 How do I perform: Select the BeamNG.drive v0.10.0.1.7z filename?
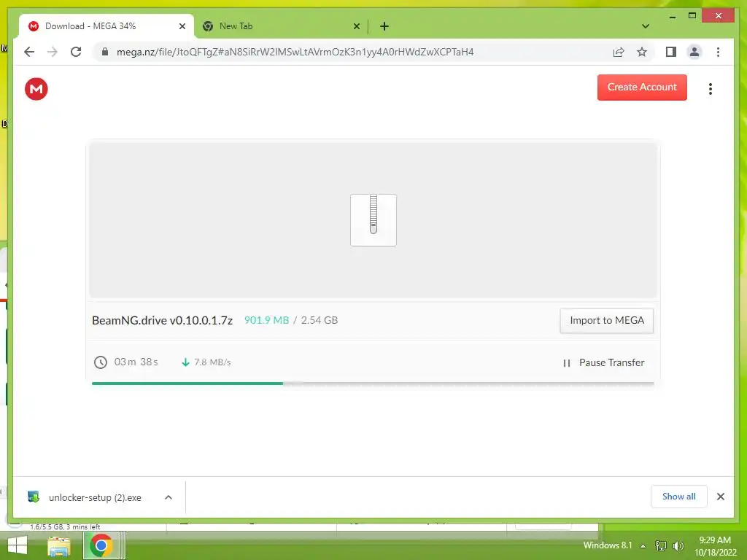pyautogui.click(x=162, y=321)
